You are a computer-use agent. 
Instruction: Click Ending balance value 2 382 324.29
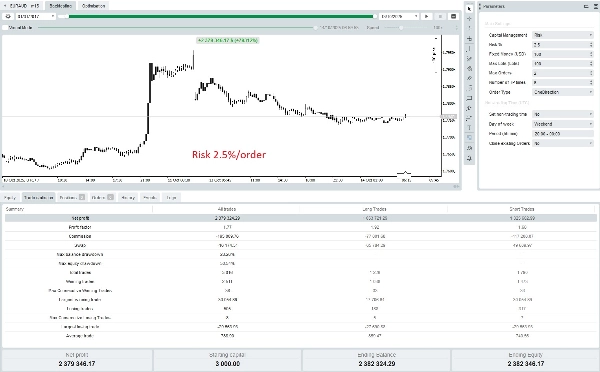377,364
